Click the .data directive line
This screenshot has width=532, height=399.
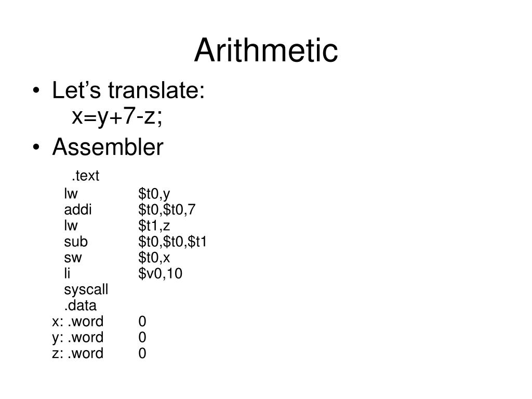80,305
